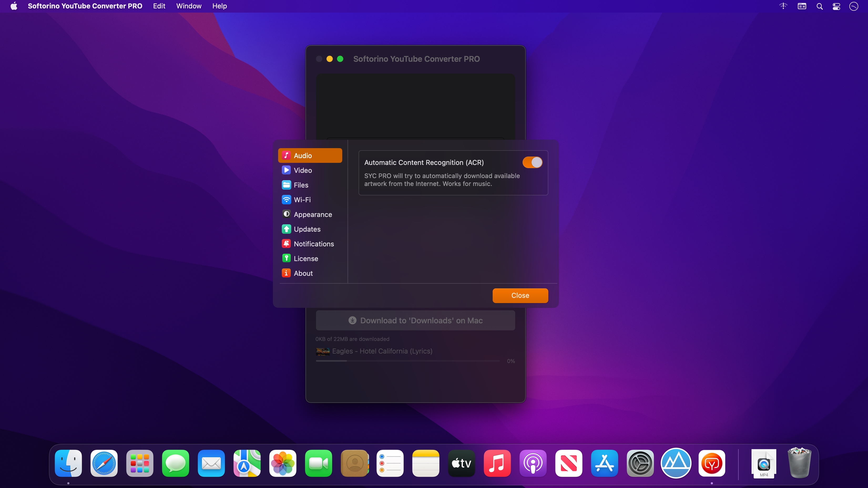Viewport: 868px width, 488px height.
Task: Open Maps from the Dock
Action: (247, 463)
